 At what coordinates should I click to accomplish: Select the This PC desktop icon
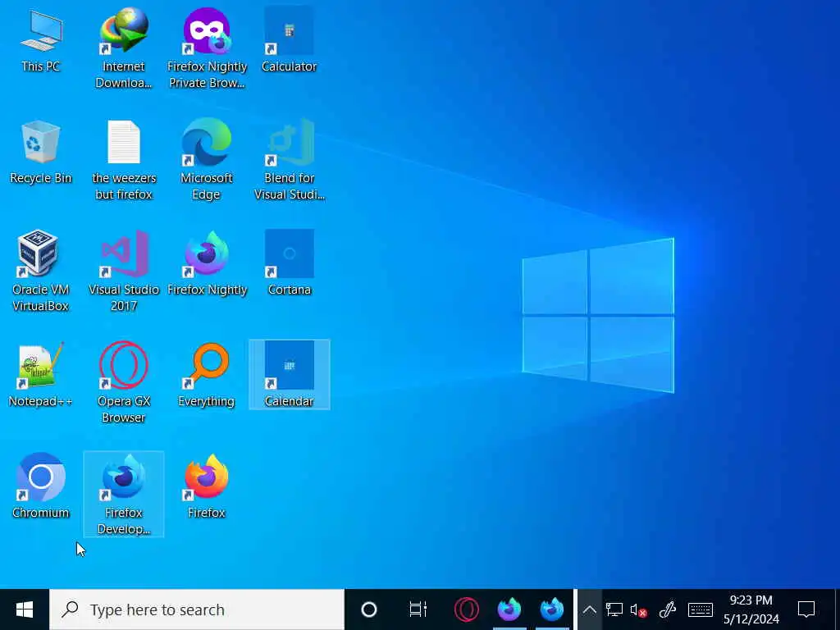pyautogui.click(x=41, y=42)
